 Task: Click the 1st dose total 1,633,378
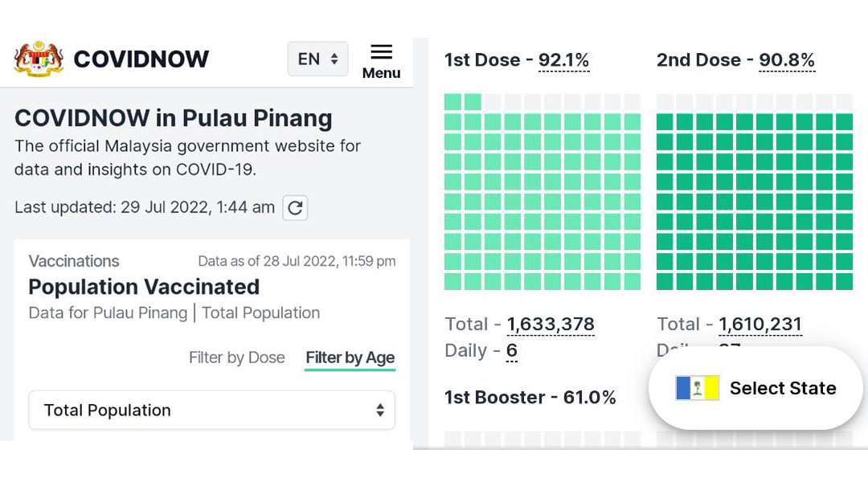[551, 324]
